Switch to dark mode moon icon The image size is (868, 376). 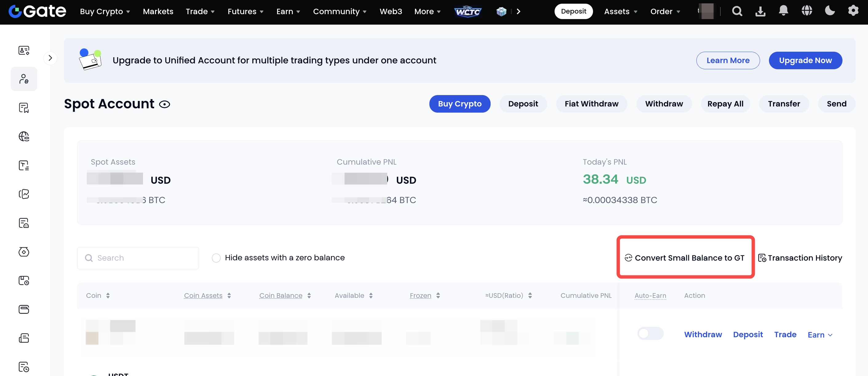pos(830,11)
